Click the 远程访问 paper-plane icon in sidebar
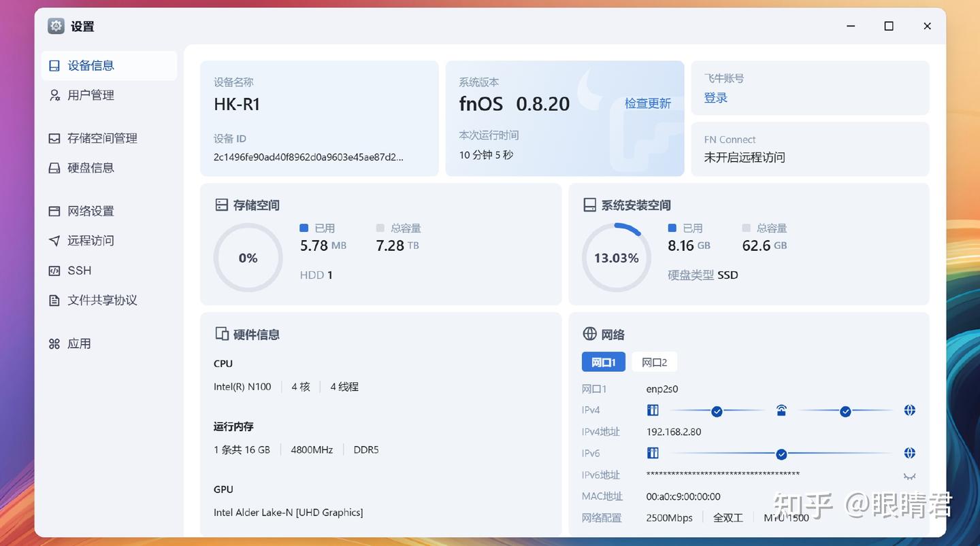Screen dimensions: 980x546 click(x=54, y=240)
